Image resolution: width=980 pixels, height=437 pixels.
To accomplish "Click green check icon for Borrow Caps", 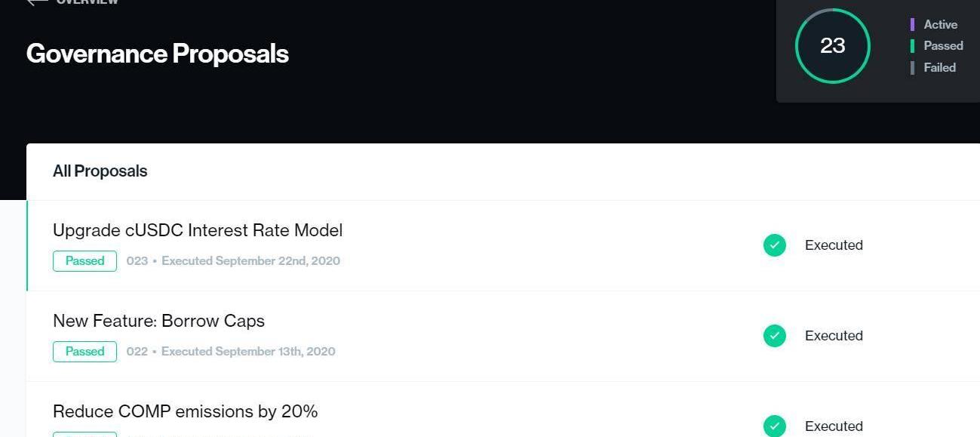I will coord(775,336).
